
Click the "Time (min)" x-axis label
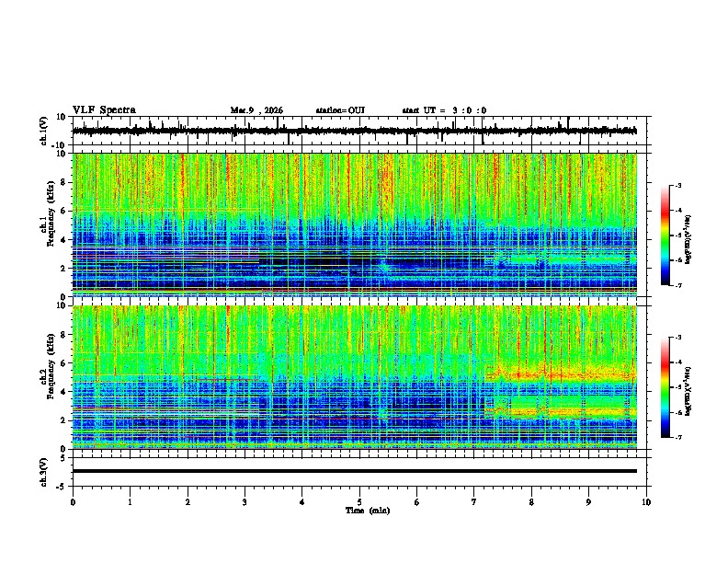click(368, 511)
